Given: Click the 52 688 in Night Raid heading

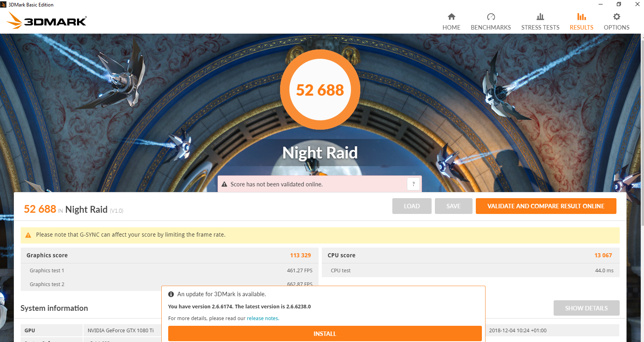Looking at the screenshot, I should pyautogui.click(x=73, y=209).
